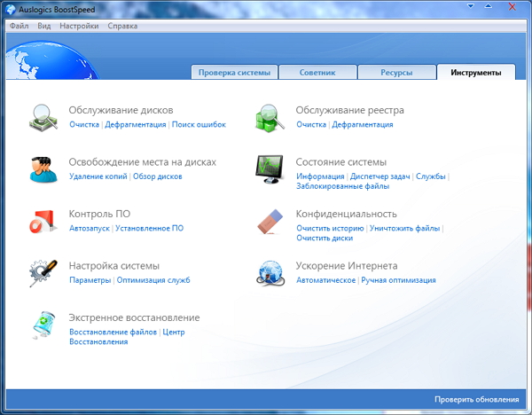This screenshot has width=532, height=415.
Task: Click Проверить обновления in the bottom bar
Action: coord(477,400)
